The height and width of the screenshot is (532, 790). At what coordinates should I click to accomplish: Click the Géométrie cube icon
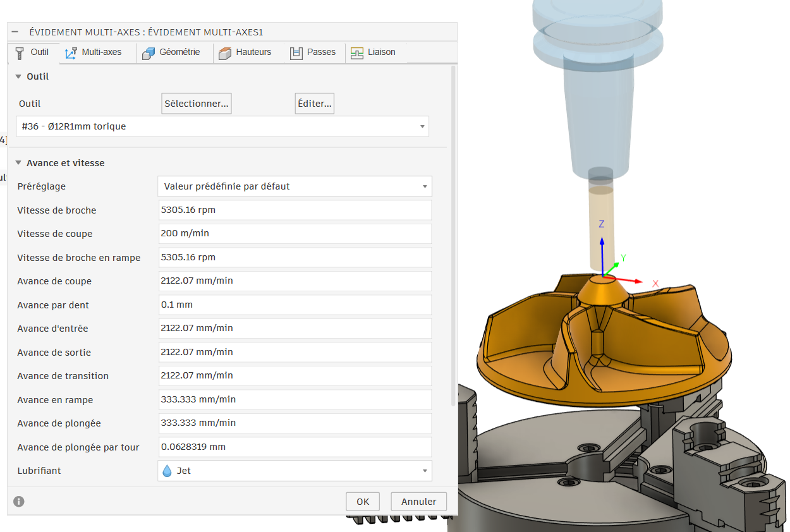pos(149,53)
